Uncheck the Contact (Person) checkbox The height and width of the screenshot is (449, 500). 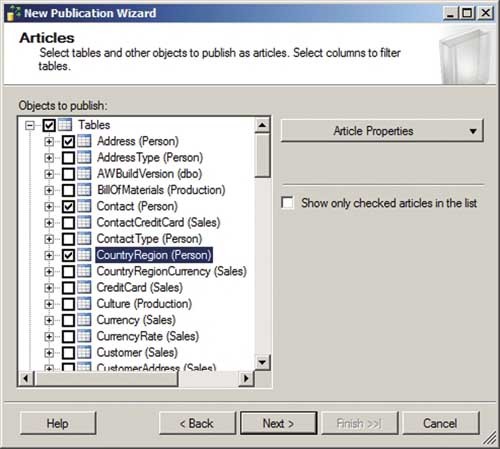[68, 207]
